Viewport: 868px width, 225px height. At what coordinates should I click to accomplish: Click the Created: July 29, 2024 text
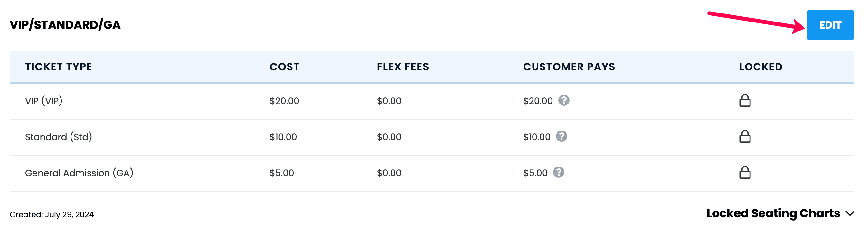click(52, 215)
